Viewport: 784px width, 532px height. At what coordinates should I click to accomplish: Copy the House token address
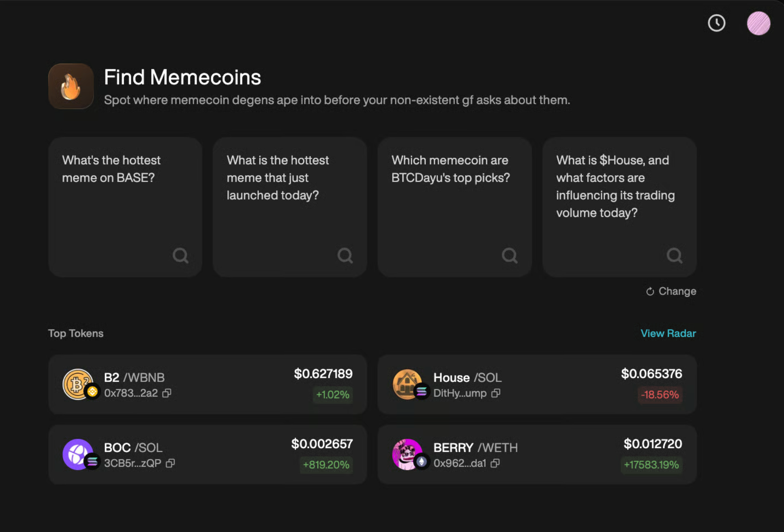tap(496, 393)
